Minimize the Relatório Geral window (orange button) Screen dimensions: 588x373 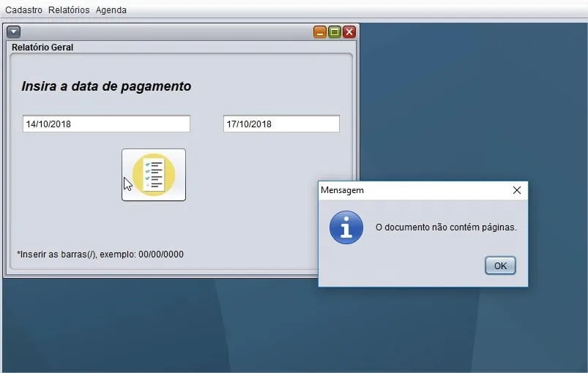320,32
